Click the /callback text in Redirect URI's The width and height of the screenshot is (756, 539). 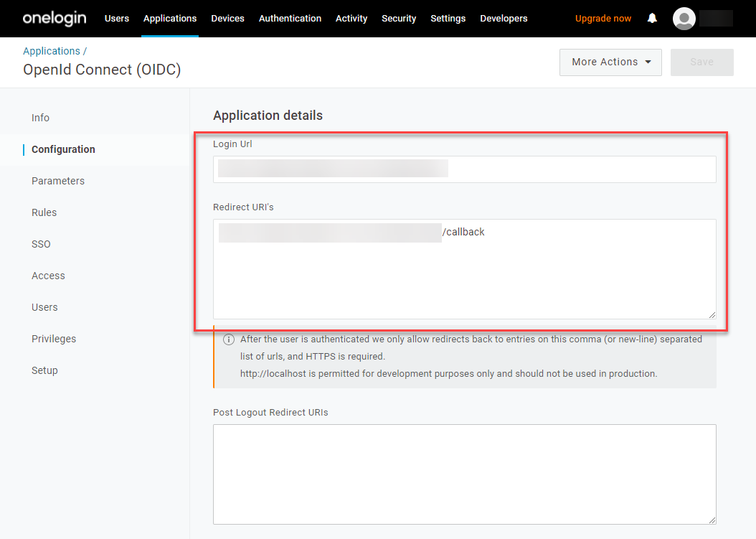(x=463, y=232)
